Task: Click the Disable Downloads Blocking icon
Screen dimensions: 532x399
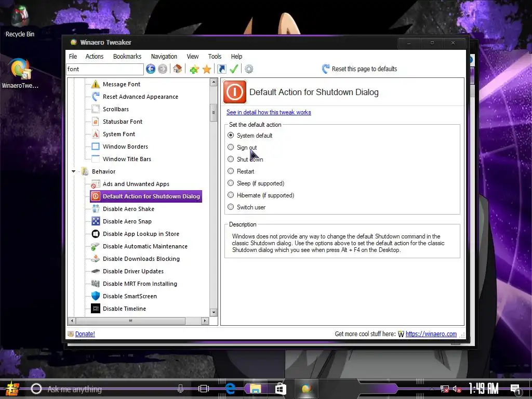Action: click(x=96, y=259)
